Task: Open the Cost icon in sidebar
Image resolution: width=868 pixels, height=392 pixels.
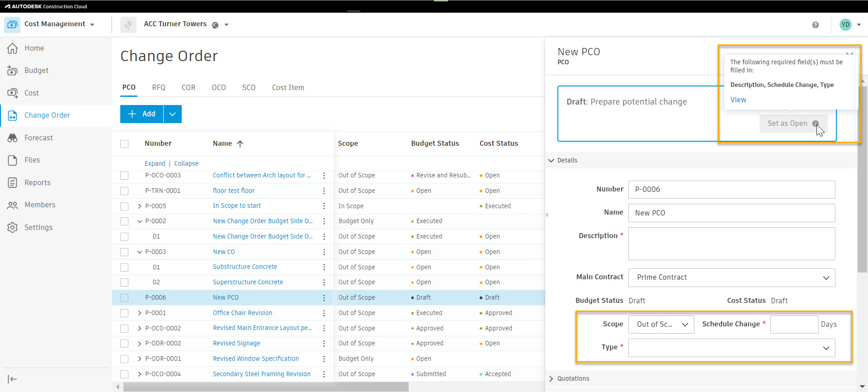Action: [x=13, y=93]
